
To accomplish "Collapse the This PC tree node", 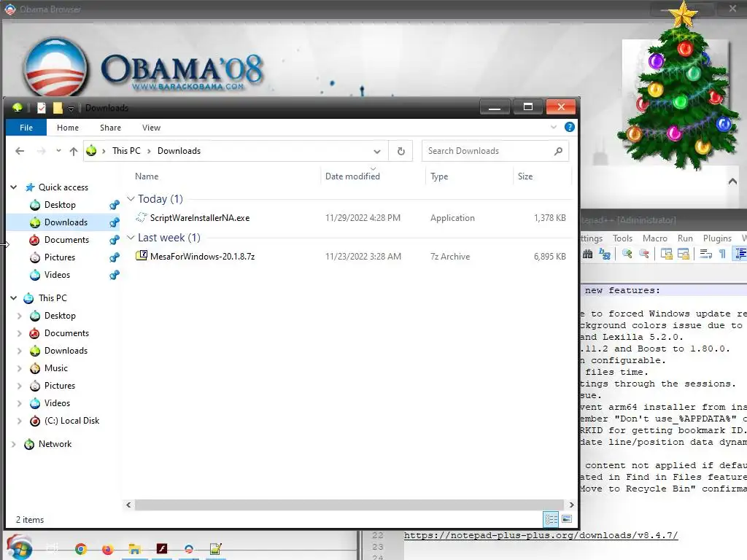I will coord(14,298).
